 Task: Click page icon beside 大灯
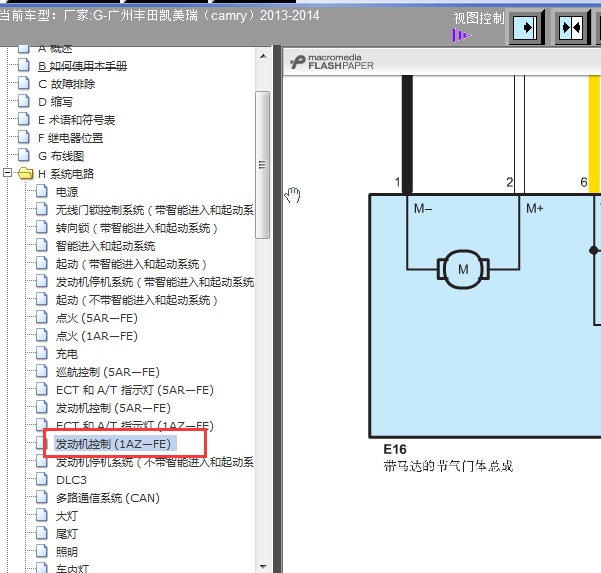(x=41, y=515)
